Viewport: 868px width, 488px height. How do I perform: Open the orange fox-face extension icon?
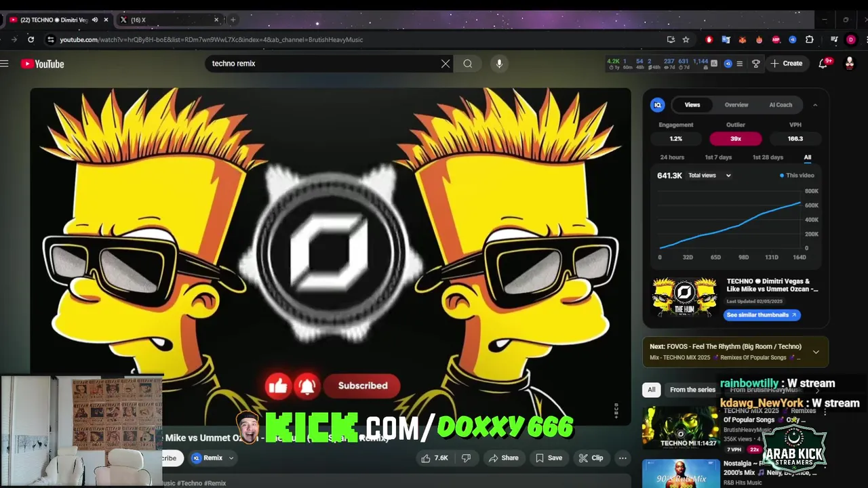click(743, 39)
